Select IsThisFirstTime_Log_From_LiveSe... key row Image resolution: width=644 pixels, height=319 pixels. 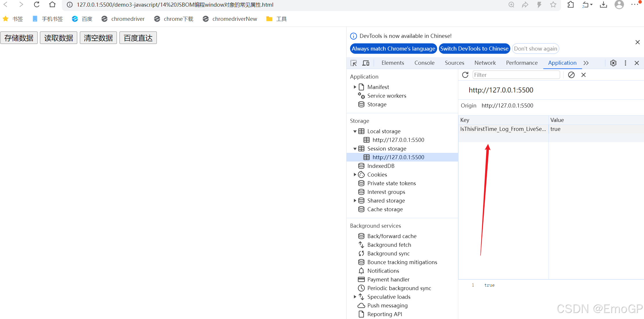coord(503,129)
